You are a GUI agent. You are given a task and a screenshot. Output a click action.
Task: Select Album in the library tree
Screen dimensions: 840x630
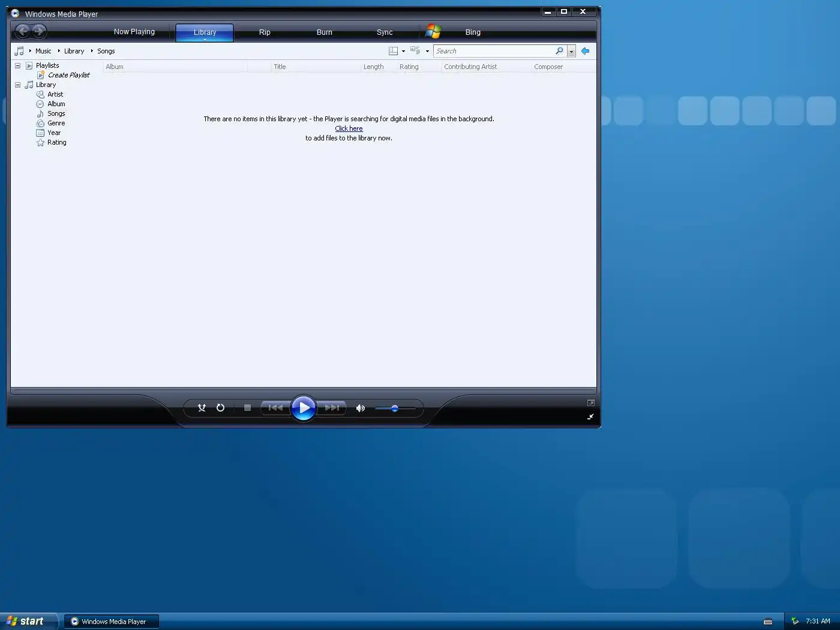[56, 104]
